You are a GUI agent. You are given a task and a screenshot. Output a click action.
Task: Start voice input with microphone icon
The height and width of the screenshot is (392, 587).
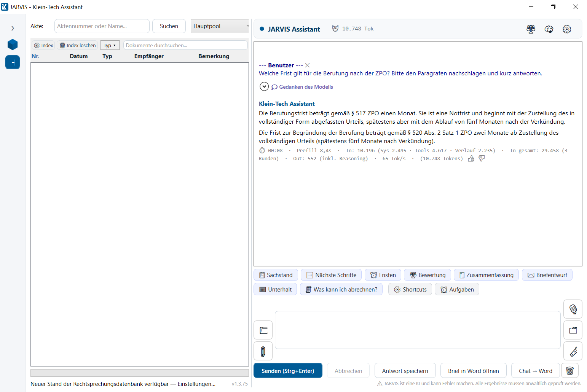[573, 309]
